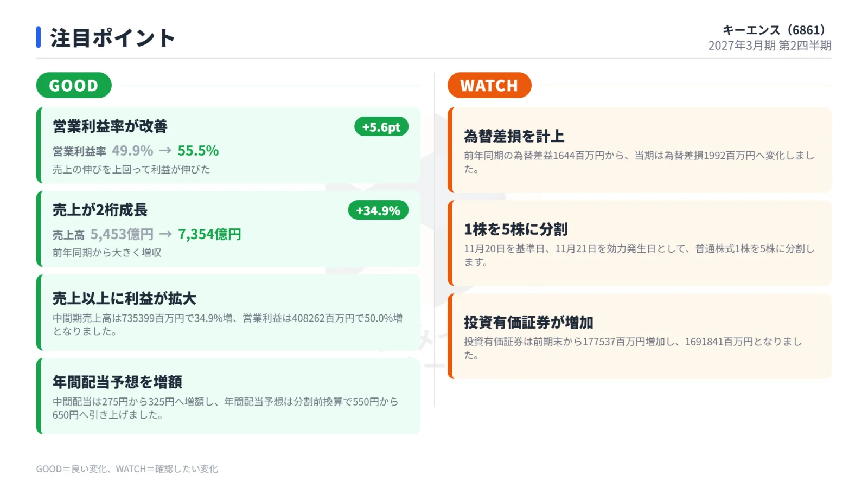Screen dimensions: 868x488
Task: Click the +5.6pt badge
Action: (x=381, y=127)
